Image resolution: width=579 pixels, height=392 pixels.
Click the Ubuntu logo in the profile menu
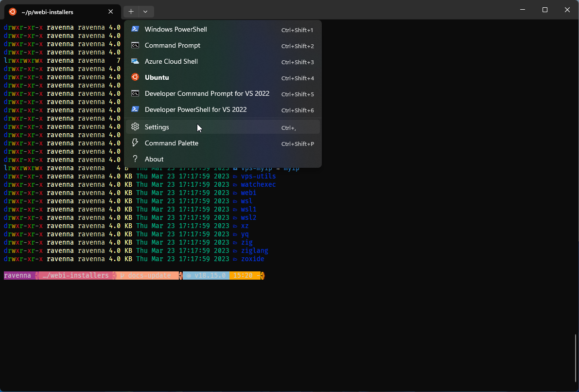click(x=135, y=77)
